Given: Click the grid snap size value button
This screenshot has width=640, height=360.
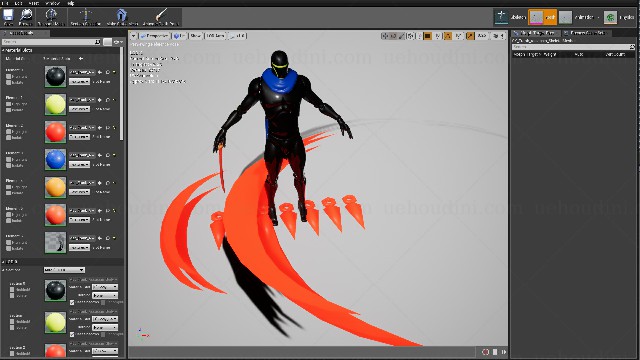Looking at the screenshot, I should (438, 36).
